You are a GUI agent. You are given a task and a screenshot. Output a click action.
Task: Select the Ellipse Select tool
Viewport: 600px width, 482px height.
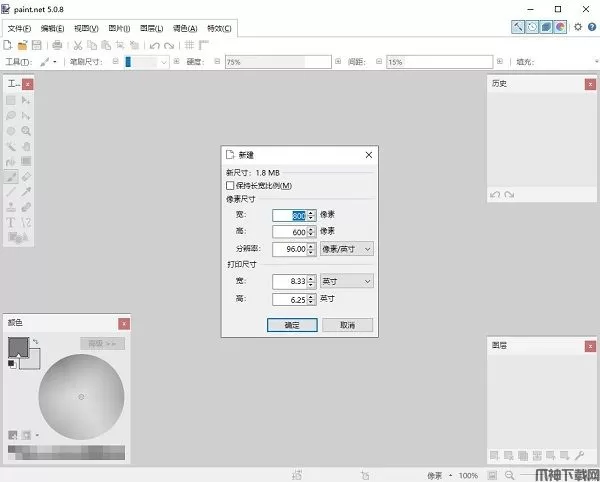click(11, 131)
